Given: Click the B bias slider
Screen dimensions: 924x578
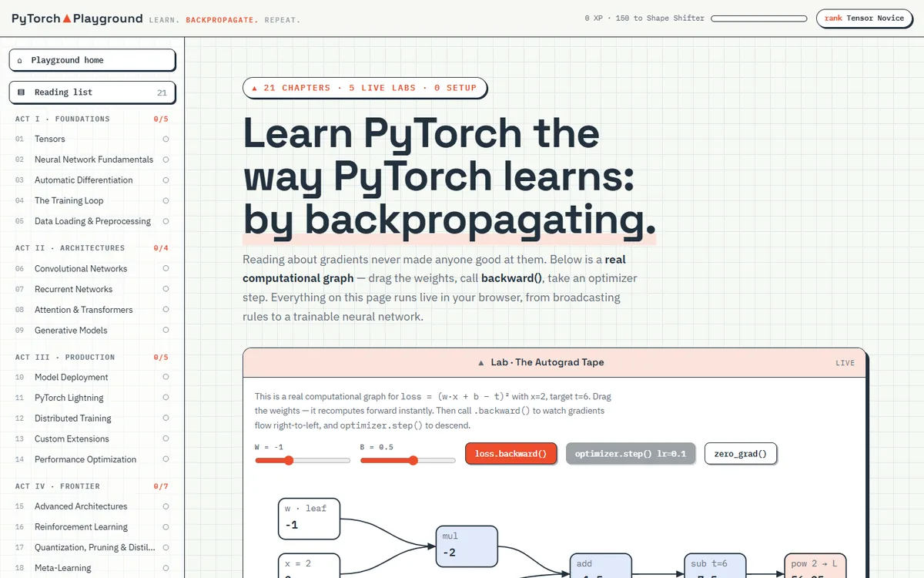Looking at the screenshot, I should (x=408, y=461).
